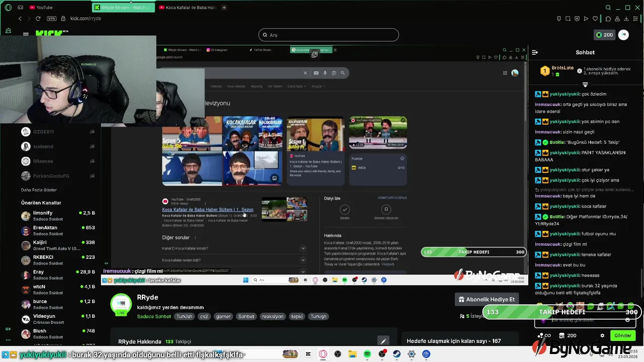This screenshot has height=362, width=644.
Task: Add page to bookmarks with heart icon
Action: point(595,19)
